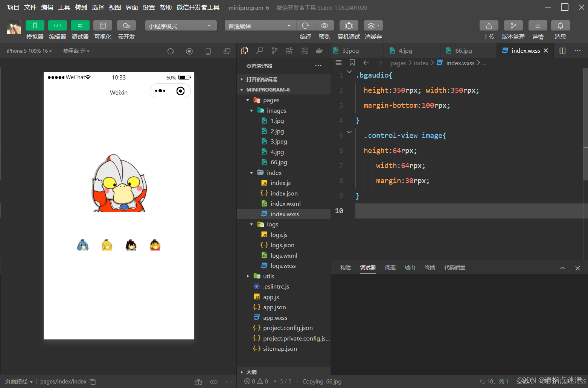Screen dimensions: 588x388
Task: Click the clear cache layers icon
Action: [x=373, y=26]
